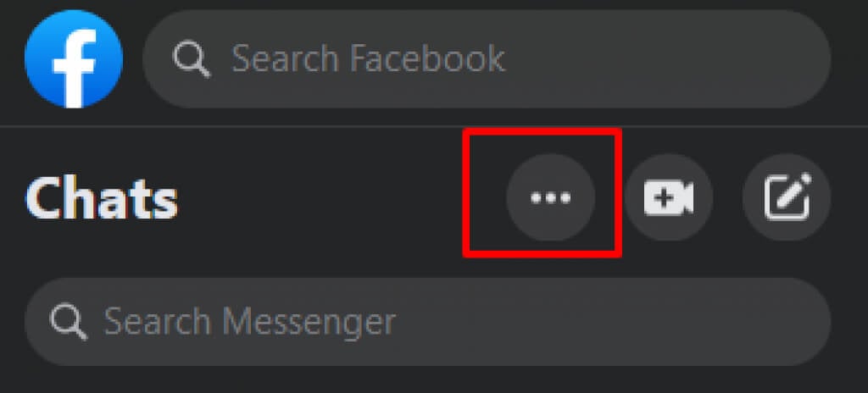Viewport: 868px width, 393px height.
Task: Click the "Search Messenger" placeholder text
Action: click(x=250, y=322)
